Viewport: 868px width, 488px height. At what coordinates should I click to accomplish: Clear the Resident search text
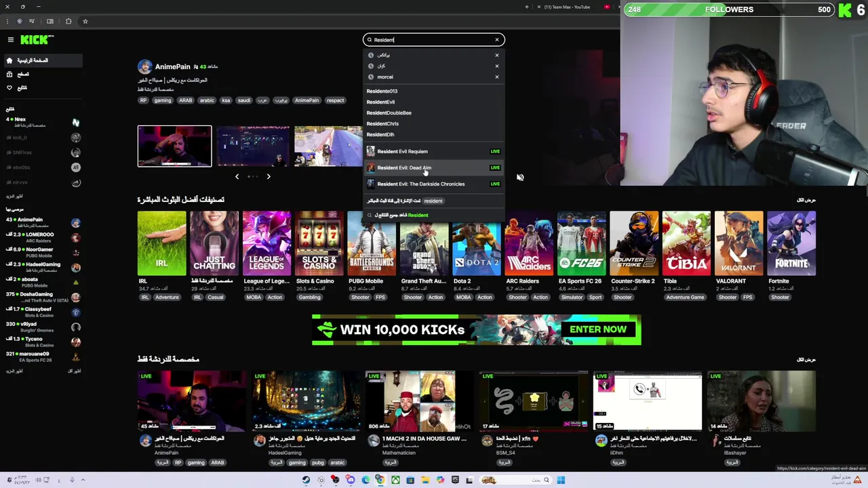point(497,40)
